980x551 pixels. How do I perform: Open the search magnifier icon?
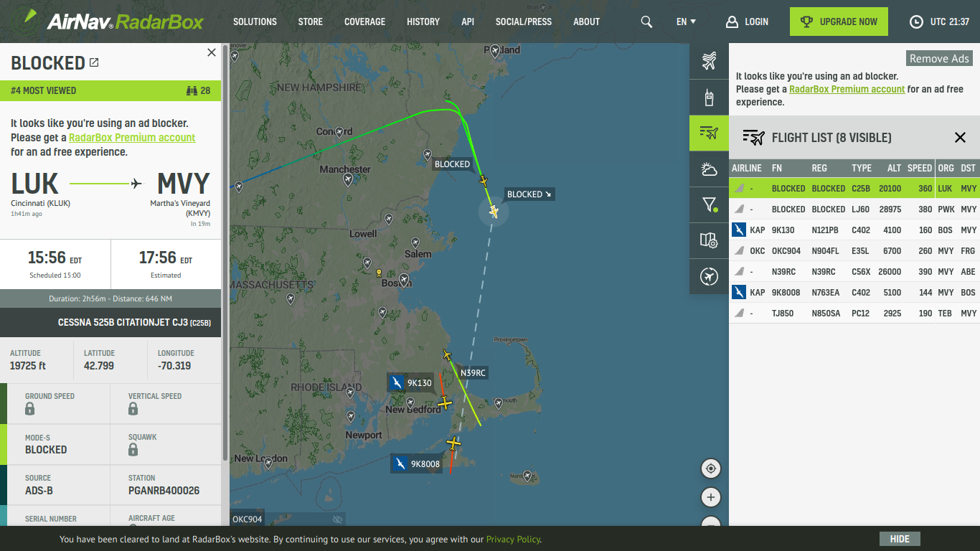[x=646, y=22]
